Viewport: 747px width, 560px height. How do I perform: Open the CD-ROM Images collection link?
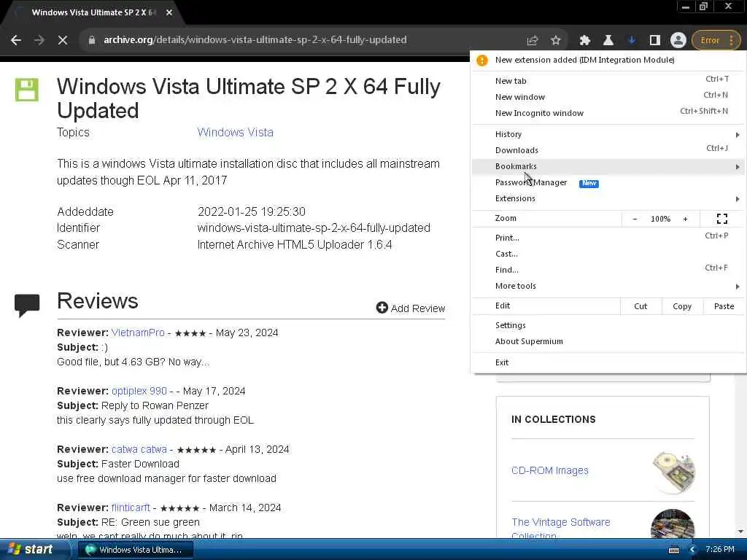coord(550,470)
